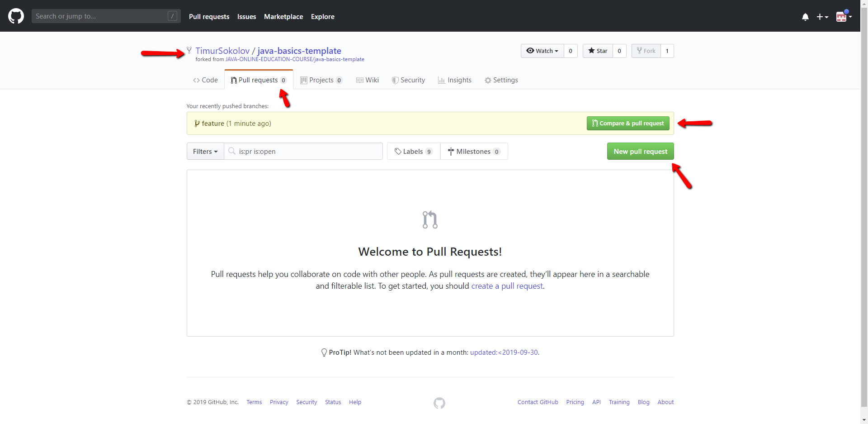Click Marketplace in the top navigation
Image resolution: width=868 pixels, height=424 pixels.
[283, 17]
